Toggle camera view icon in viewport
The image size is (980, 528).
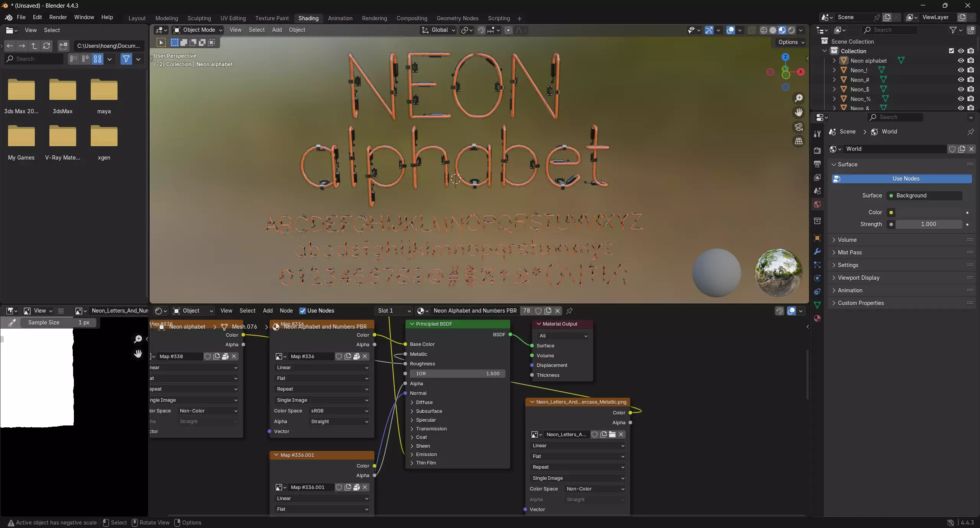(799, 127)
